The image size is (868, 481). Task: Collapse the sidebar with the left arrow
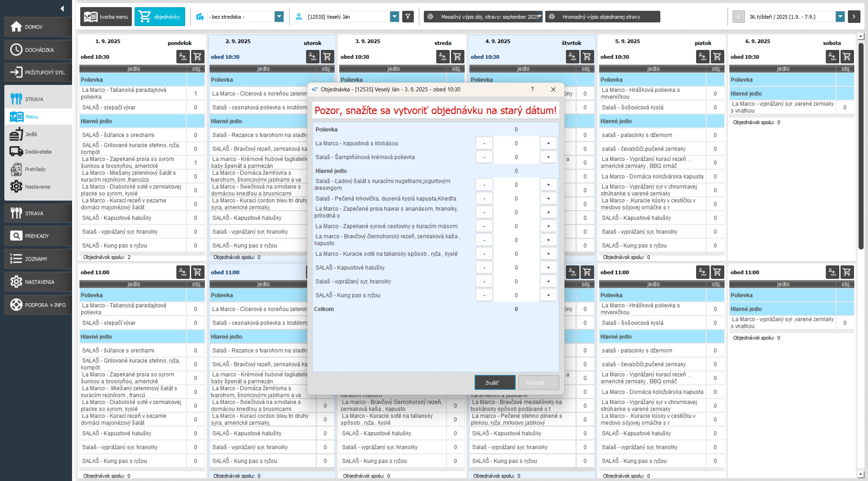point(62,8)
